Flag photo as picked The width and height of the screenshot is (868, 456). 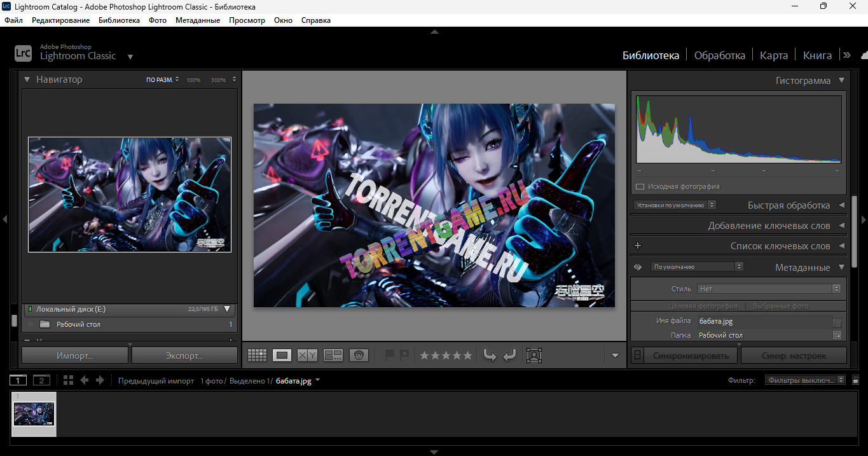click(390, 355)
